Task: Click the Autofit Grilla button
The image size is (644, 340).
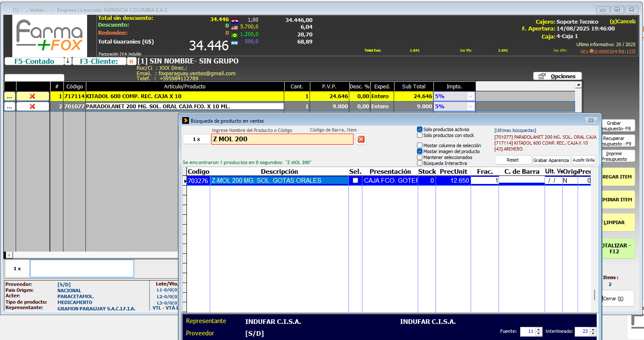Action: 584,160
